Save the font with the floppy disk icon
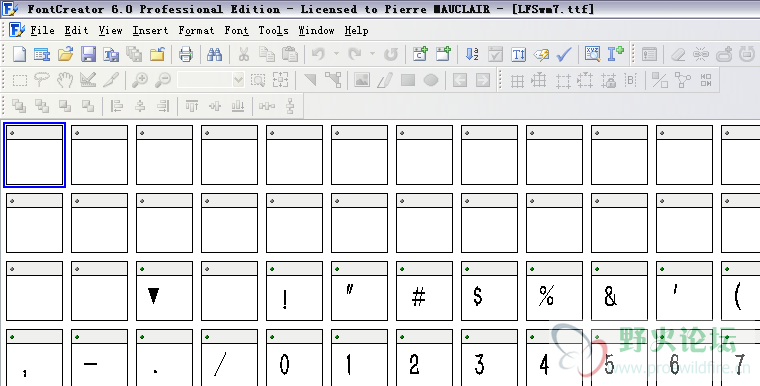This screenshot has width=760, height=386. pos(88,54)
